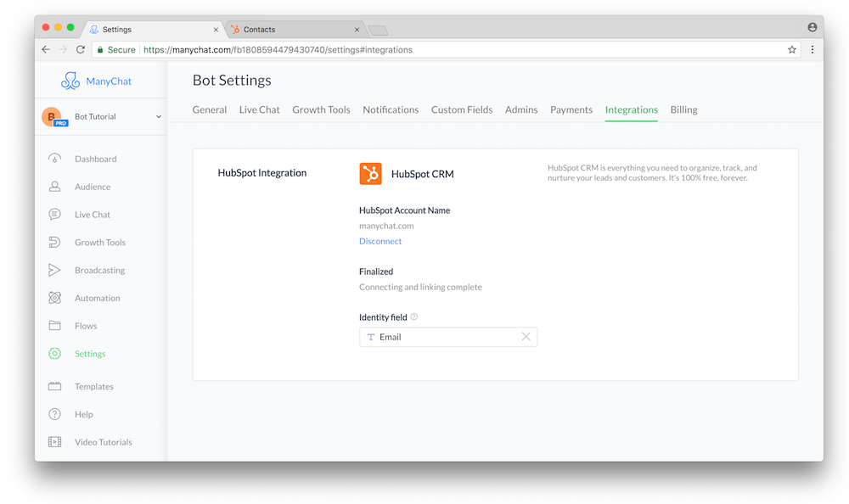Screen dimensions: 849x504
Task: Open Dashboard from the sidebar label
Action: click(x=96, y=159)
